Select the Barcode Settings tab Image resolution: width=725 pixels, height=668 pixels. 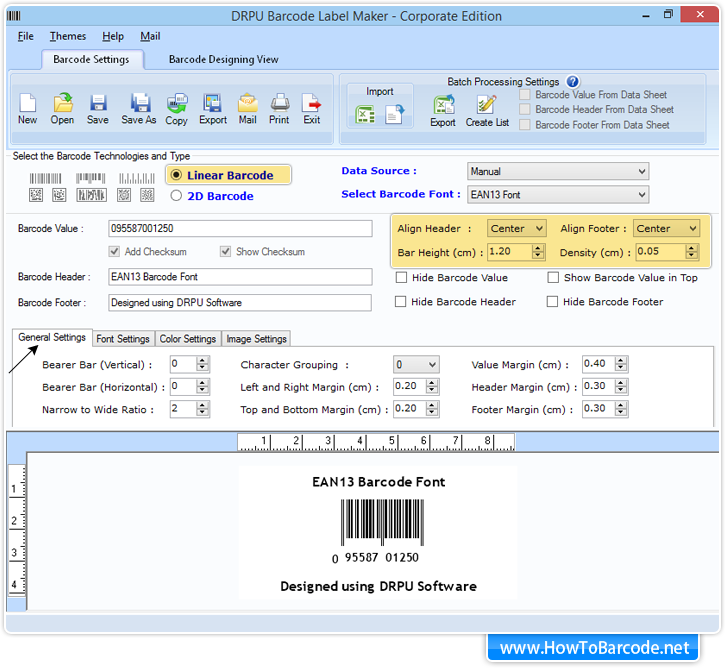92,60
